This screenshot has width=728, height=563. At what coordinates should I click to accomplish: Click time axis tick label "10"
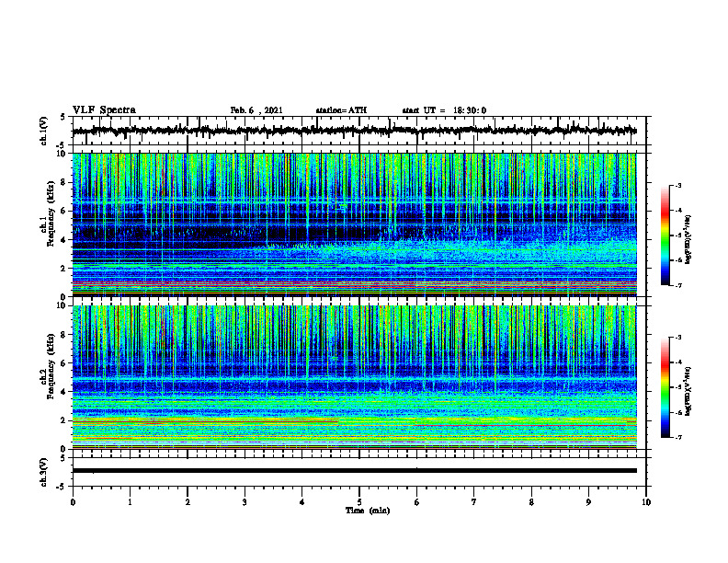646,502
